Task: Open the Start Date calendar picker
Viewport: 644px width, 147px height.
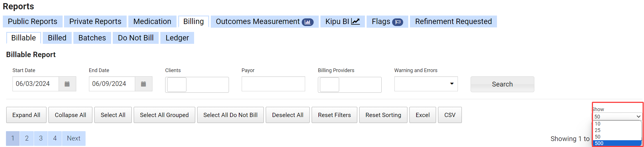Action: (67, 84)
